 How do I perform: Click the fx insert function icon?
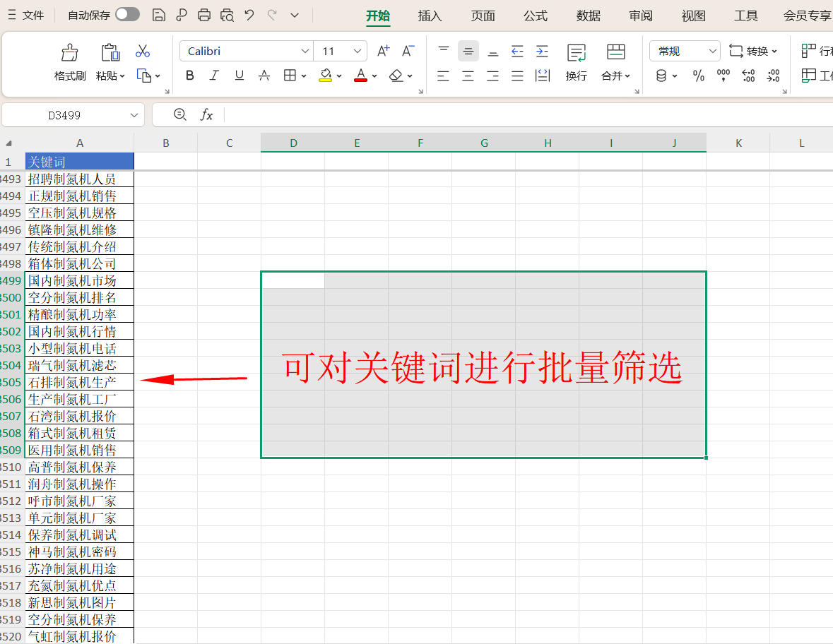coord(206,115)
